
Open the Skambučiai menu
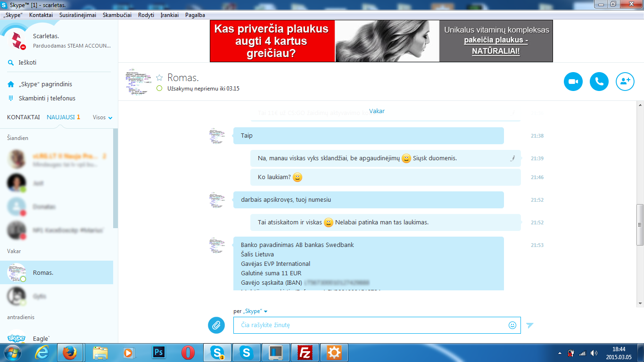pyautogui.click(x=117, y=15)
